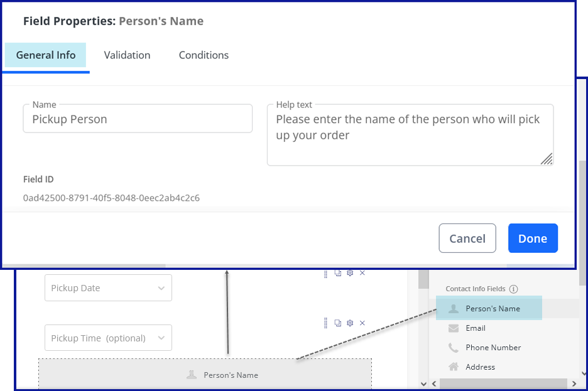588x391 pixels.
Task: Duplicate the Pickup Date field using copy icon
Action: [337, 273]
